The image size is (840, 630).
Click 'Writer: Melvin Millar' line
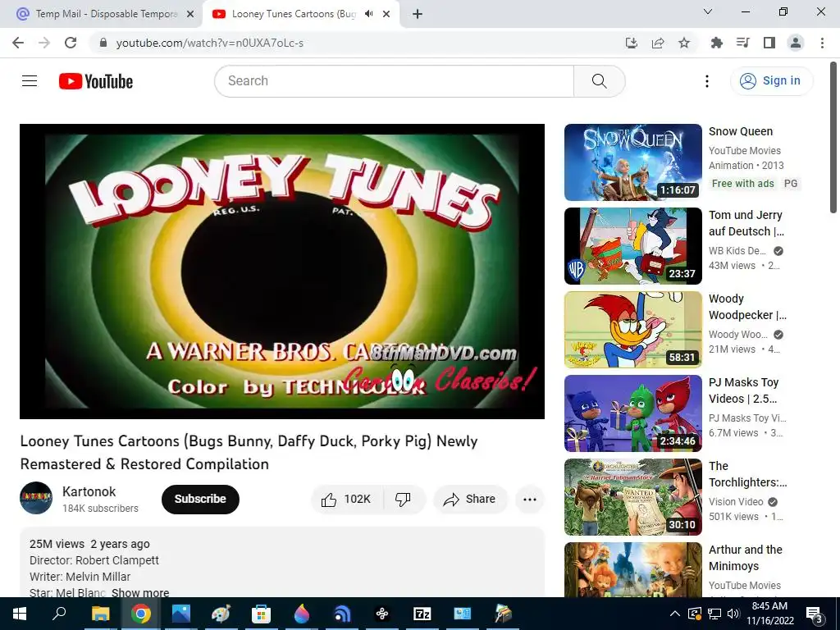click(80, 577)
